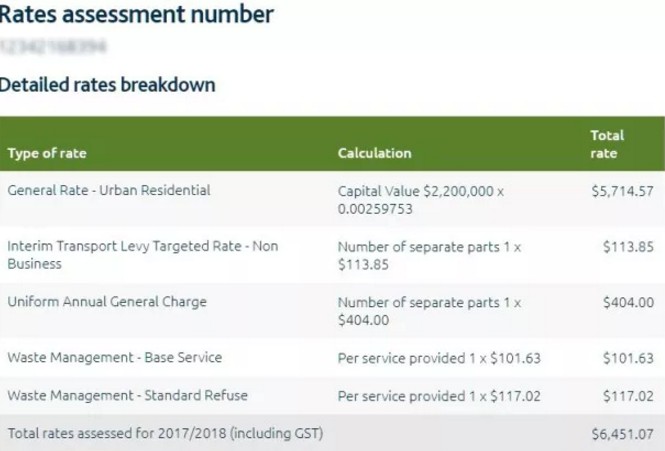Click the 'Per service provided 1 x $117.02' cell
The height and width of the screenshot is (451, 665).
(440, 396)
